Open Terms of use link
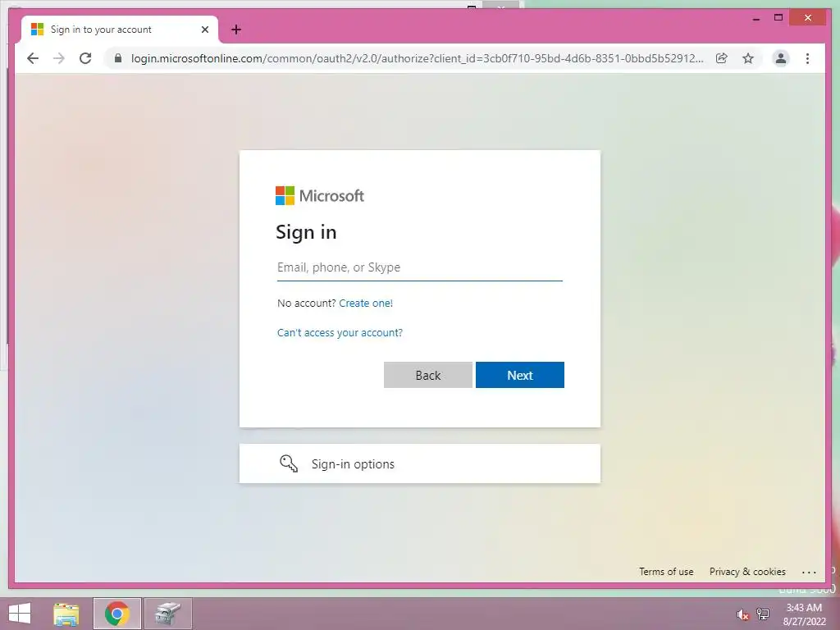840x630 pixels. pyautogui.click(x=666, y=572)
